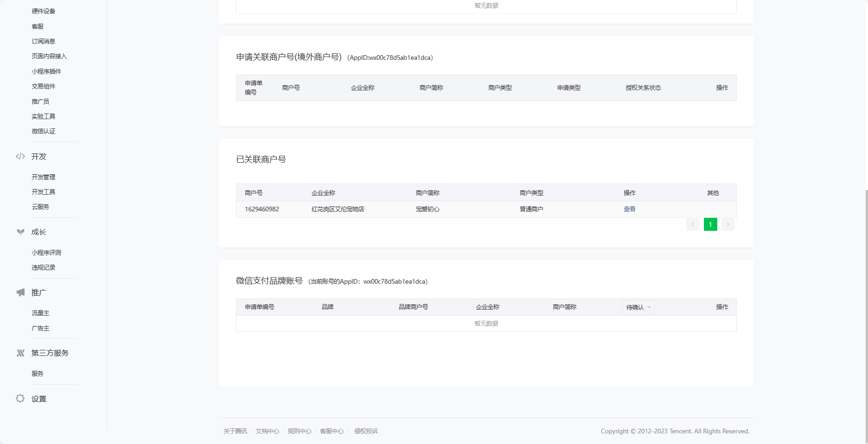Go to previous page arrow

(x=693, y=224)
